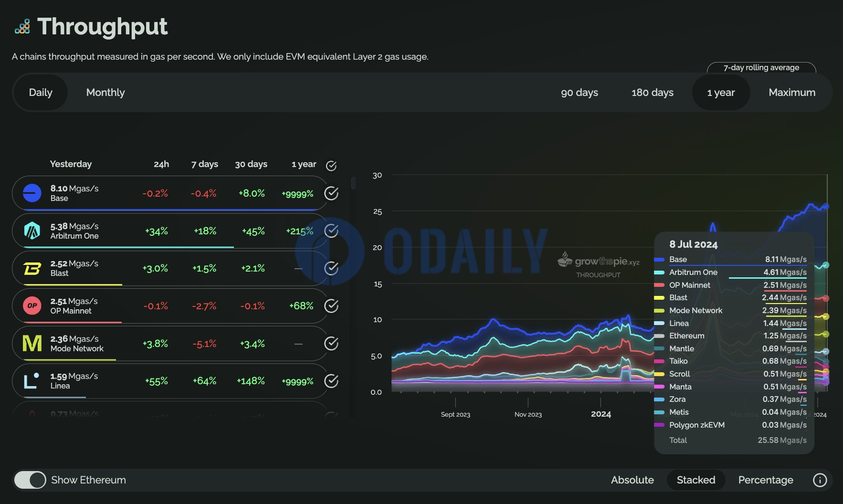
Task: Click the Arbitrum One logo icon
Action: [32, 231]
